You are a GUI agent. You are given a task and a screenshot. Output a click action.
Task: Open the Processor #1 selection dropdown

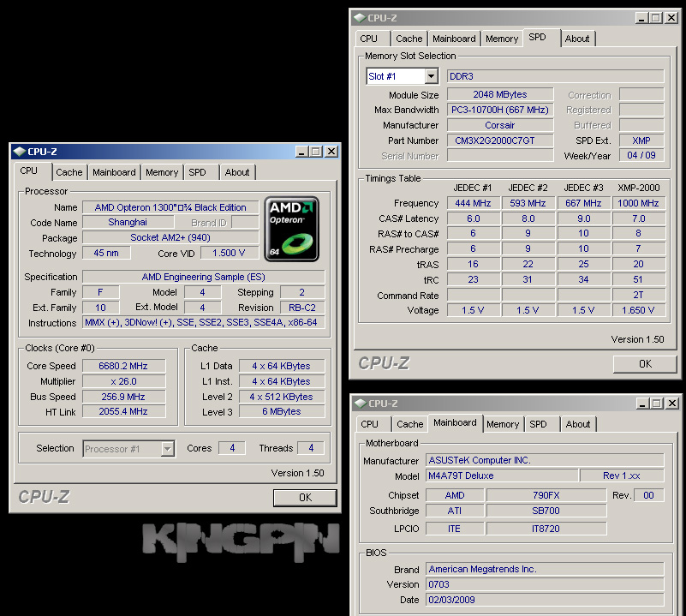click(128, 449)
